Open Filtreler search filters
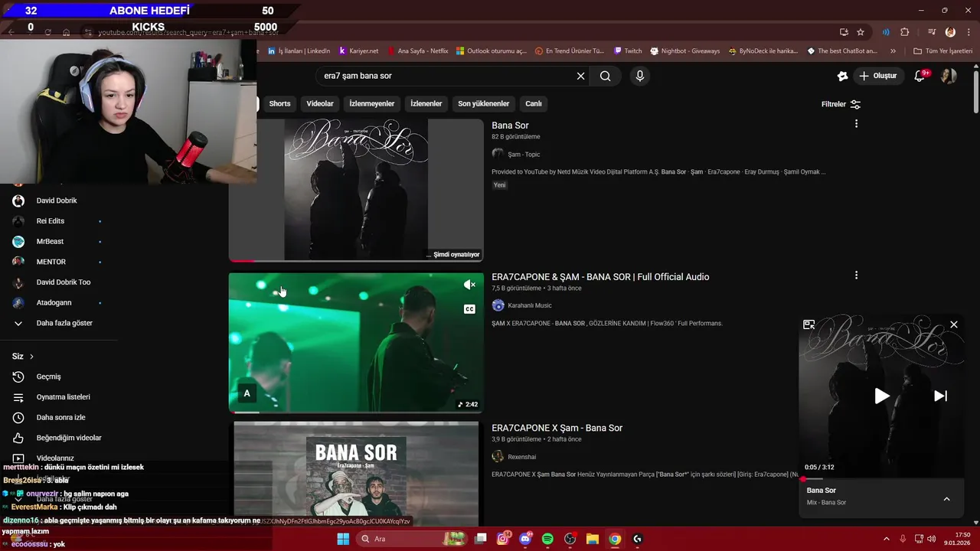Viewport: 980px width, 551px height. point(841,104)
